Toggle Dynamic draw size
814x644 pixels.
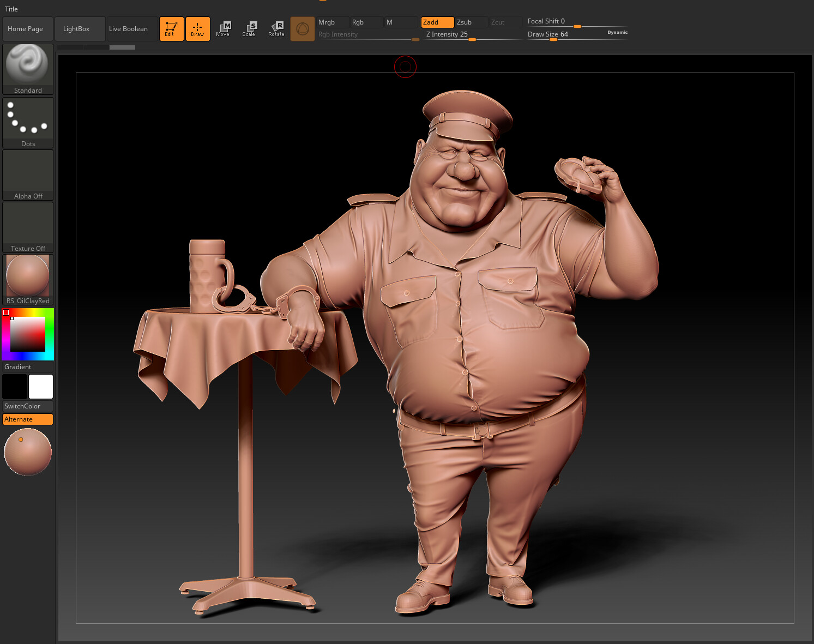coord(617,33)
